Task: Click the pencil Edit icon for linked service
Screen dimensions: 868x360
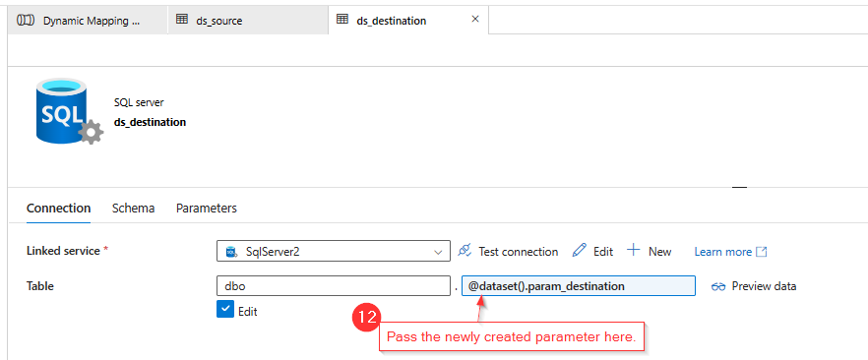Action: pyautogui.click(x=579, y=251)
